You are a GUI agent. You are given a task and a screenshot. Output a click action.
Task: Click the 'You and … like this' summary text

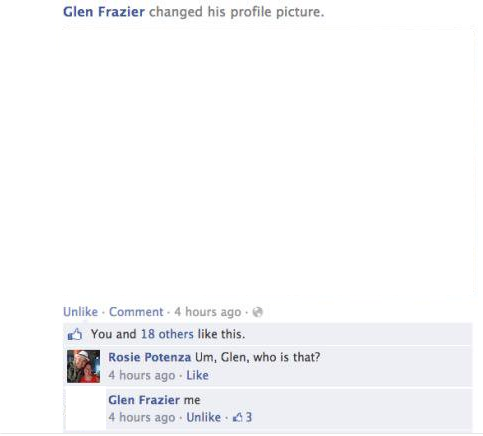(168, 334)
